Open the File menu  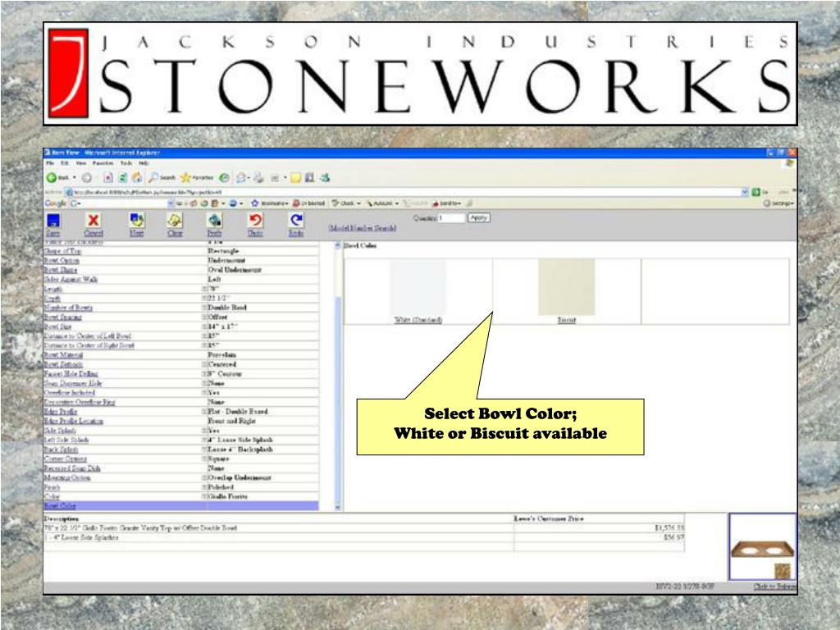point(50,163)
